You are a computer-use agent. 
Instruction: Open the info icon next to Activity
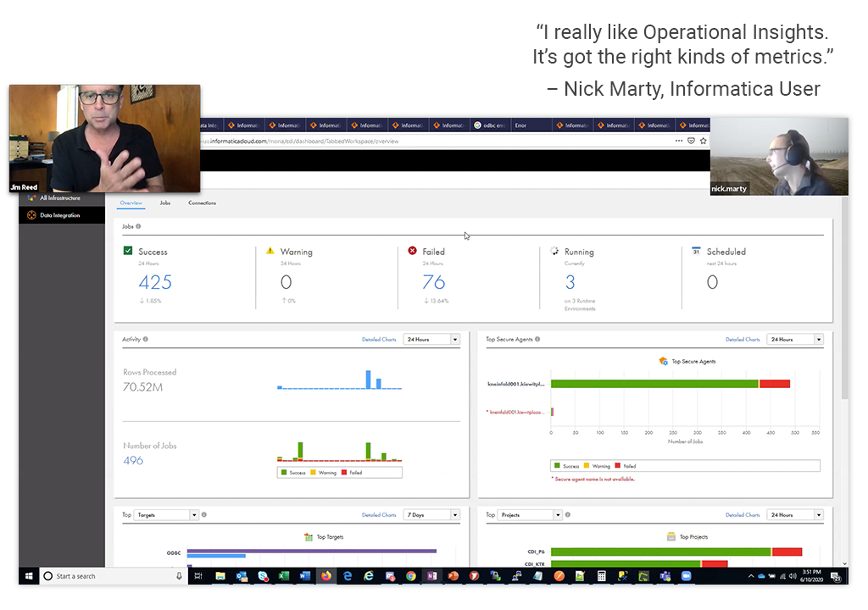146,339
